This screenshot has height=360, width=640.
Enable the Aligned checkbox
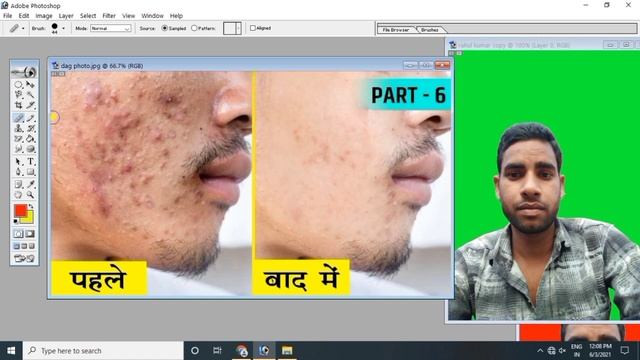253,28
